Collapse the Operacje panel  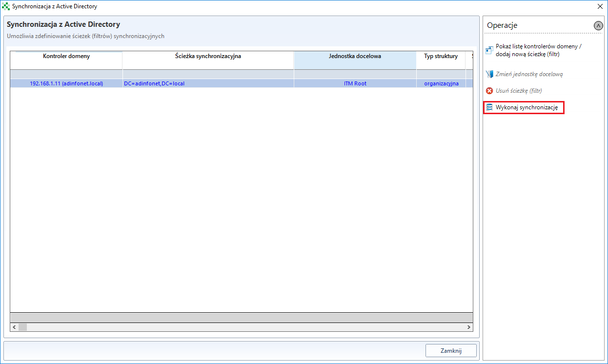tap(598, 25)
